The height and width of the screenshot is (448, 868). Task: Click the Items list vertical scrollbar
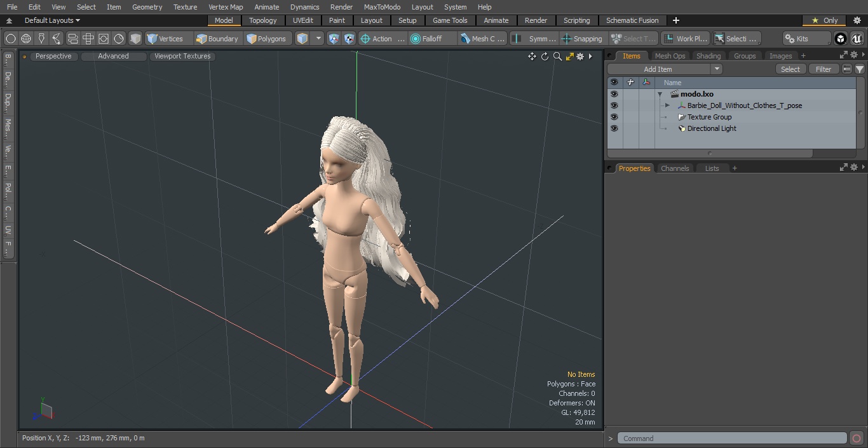[x=860, y=112]
